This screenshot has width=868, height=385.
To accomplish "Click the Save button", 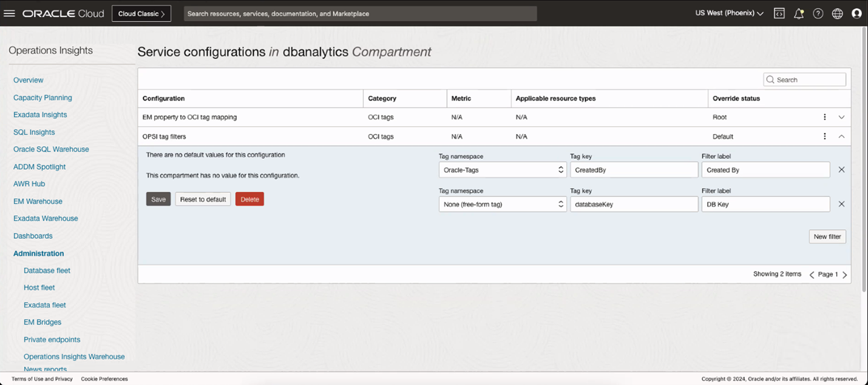I will 158,199.
